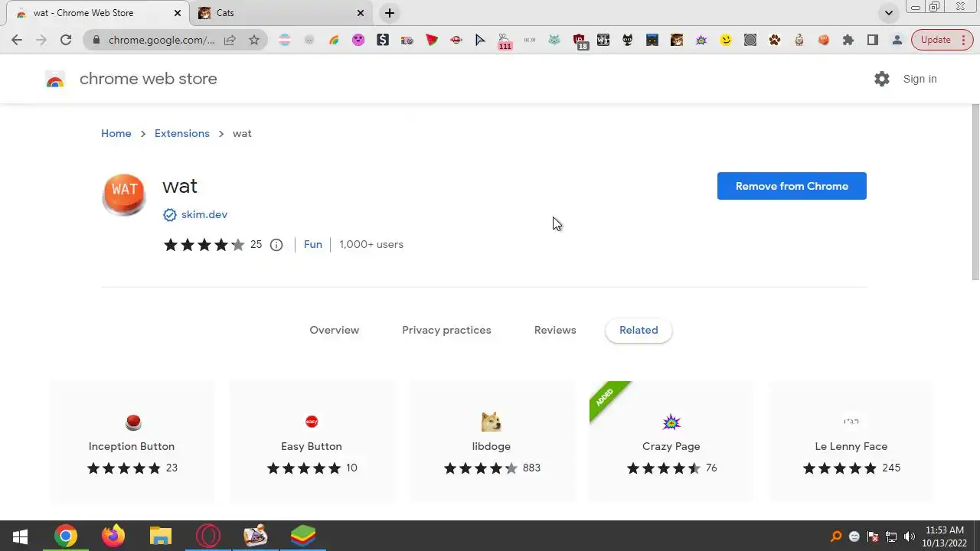Click the address bar URL field

pyautogui.click(x=162, y=40)
